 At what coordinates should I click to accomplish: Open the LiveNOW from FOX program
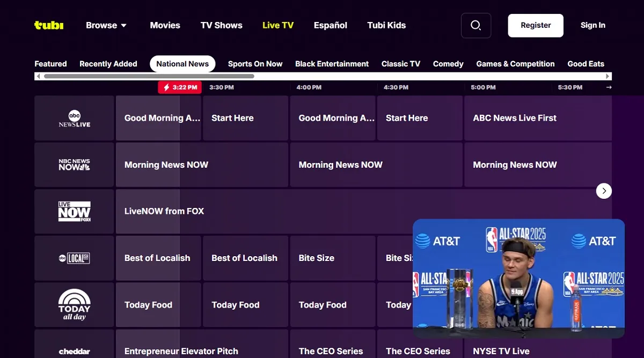pyautogui.click(x=364, y=211)
